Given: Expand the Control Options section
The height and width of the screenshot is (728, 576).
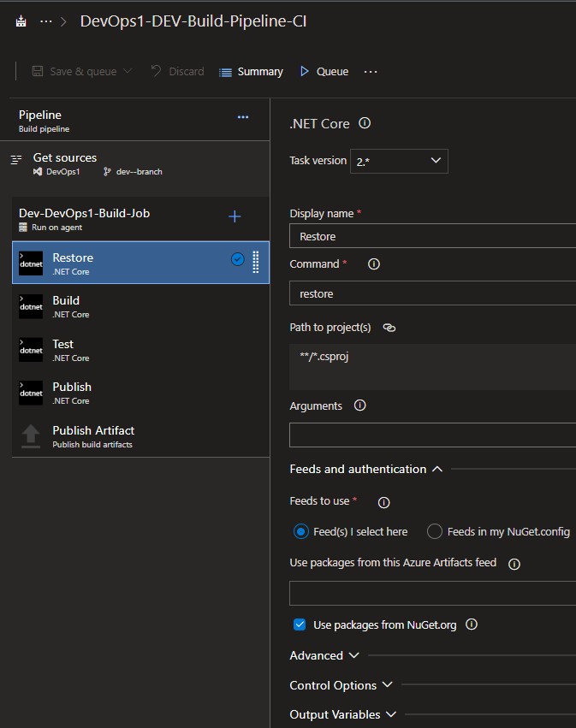Looking at the screenshot, I should (x=341, y=685).
